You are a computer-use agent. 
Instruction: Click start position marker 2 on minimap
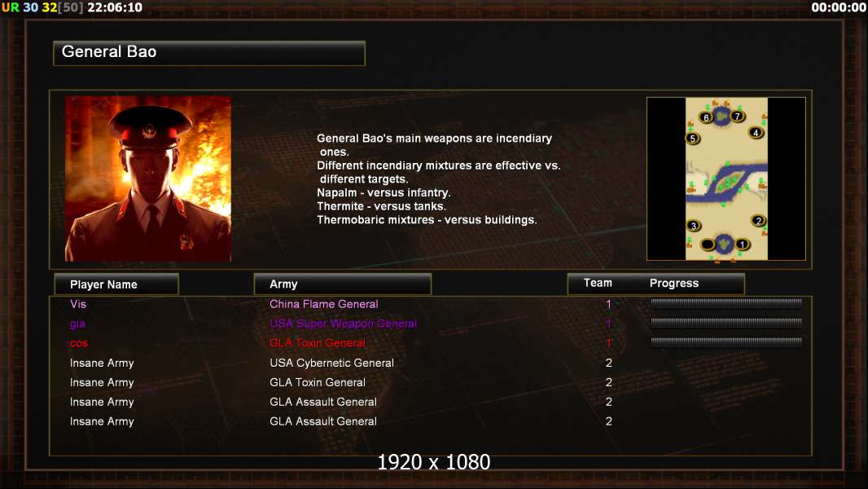pyautogui.click(x=758, y=220)
